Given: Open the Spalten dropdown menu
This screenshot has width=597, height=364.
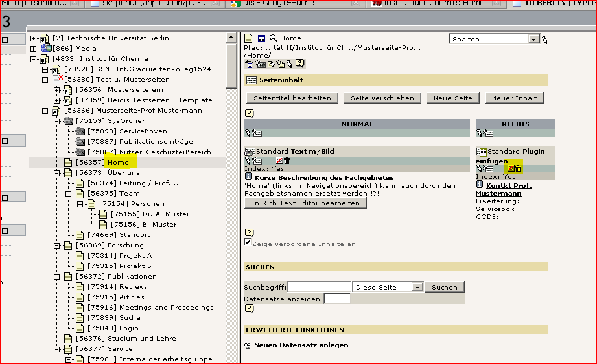Looking at the screenshot, I should pyautogui.click(x=533, y=39).
